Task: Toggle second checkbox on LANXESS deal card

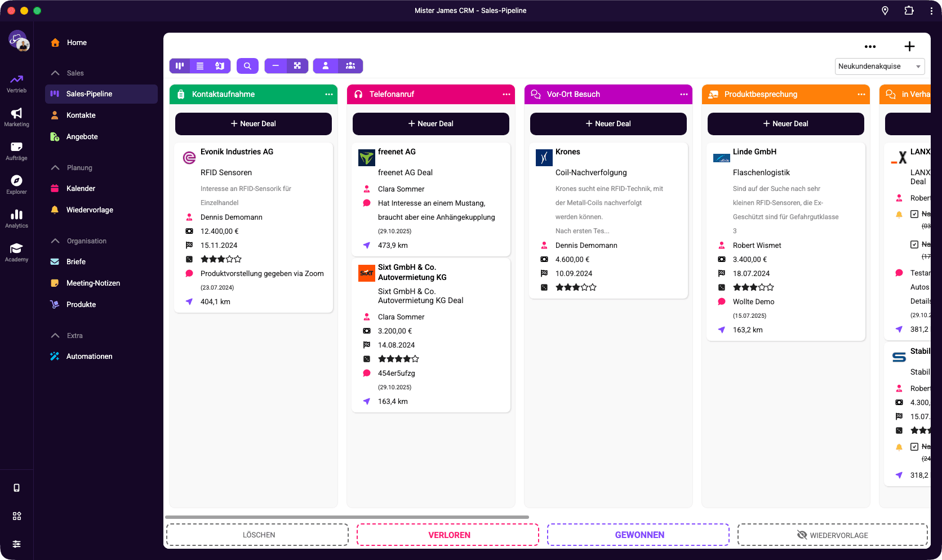Action: [x=914, y=245]
